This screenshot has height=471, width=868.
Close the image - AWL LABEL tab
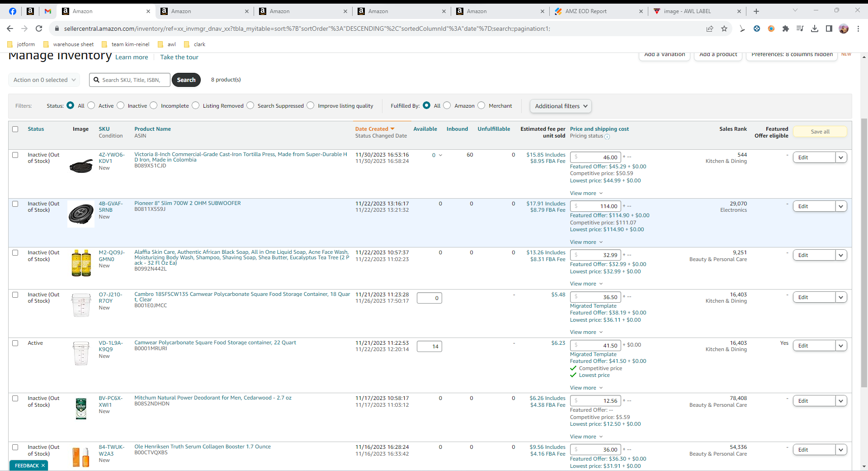739,11
